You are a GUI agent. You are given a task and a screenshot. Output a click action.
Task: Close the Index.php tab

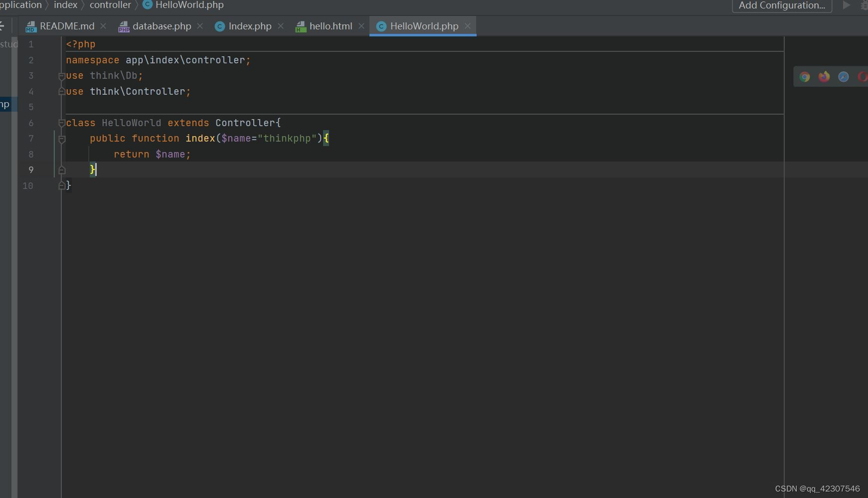[x=281, y=26]
